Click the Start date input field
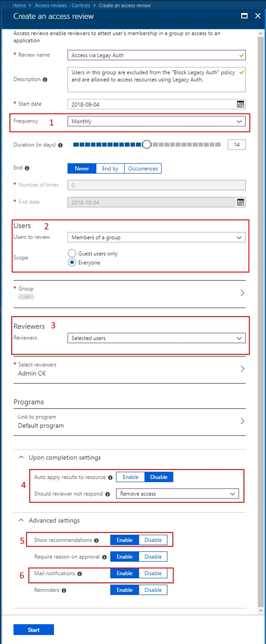 click(156, 104)
